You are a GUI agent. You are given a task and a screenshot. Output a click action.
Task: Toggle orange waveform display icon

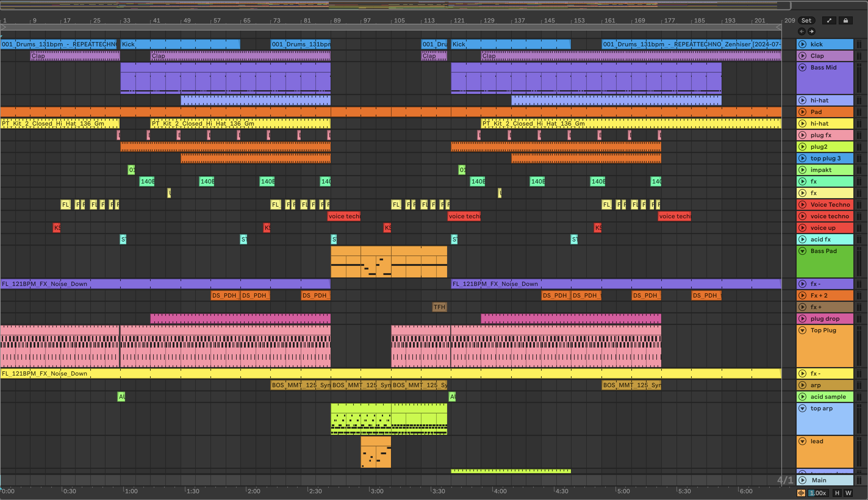(801, 493)
